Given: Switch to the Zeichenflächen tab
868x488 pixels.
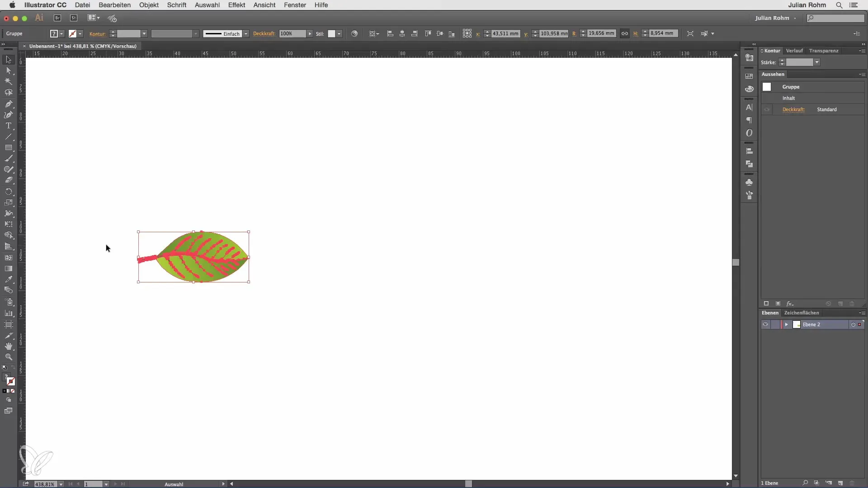Looking at the screenshot, I should tap(801, 313).
